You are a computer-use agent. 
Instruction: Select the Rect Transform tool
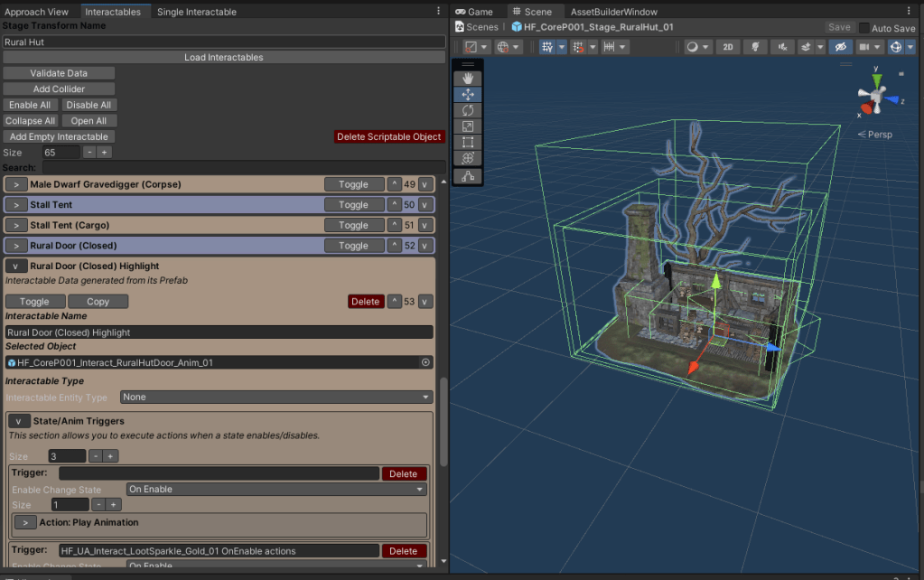click(468, 142)
